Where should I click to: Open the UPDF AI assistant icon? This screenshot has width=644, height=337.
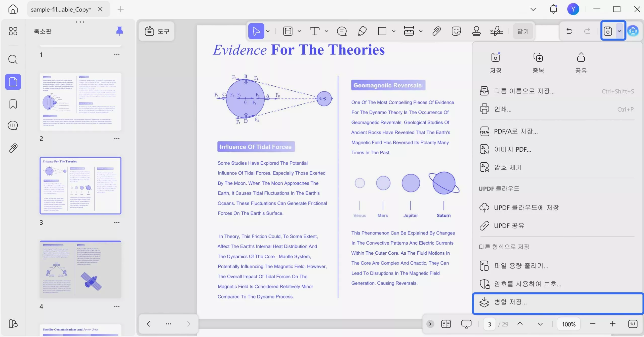click(633, 31)
